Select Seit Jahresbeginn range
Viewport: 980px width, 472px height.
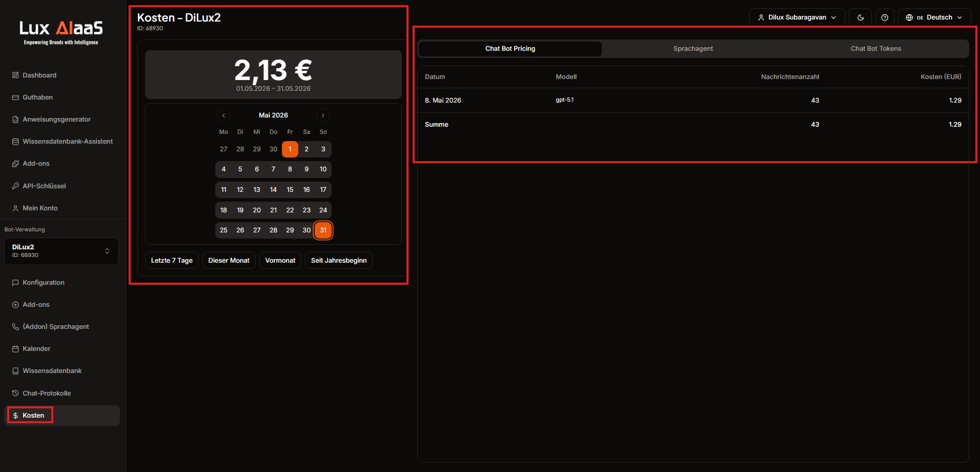click(339, 260)
